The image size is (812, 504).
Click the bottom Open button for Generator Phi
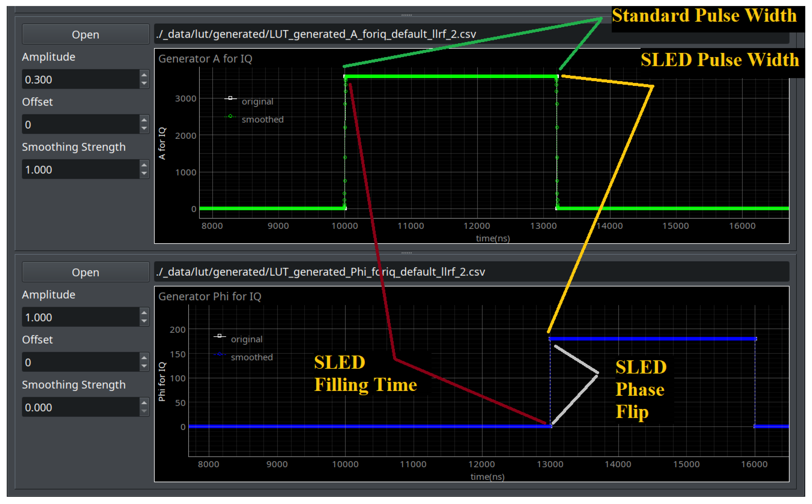85,272
